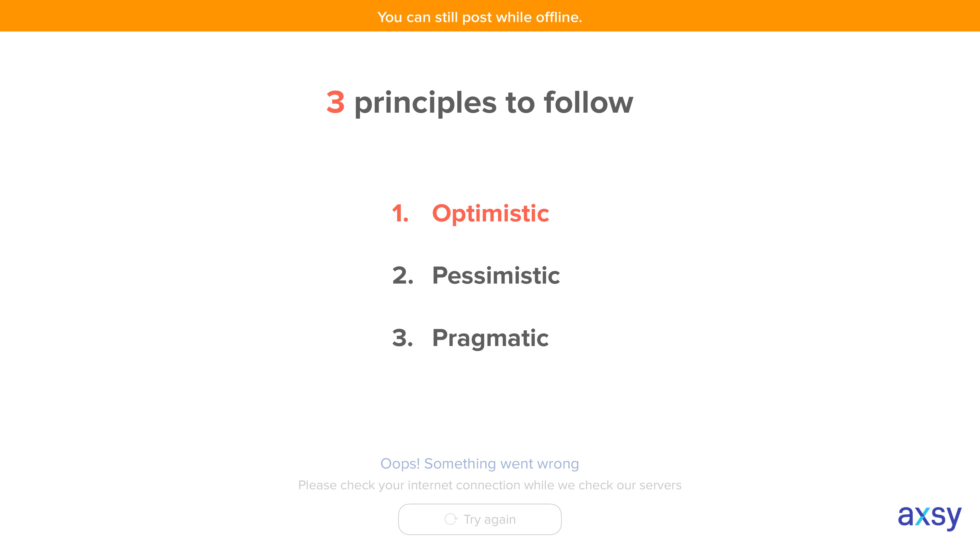Select the orange offline notification banner
The width and height of the screenshot is (980, 551).
pos(490,16)
